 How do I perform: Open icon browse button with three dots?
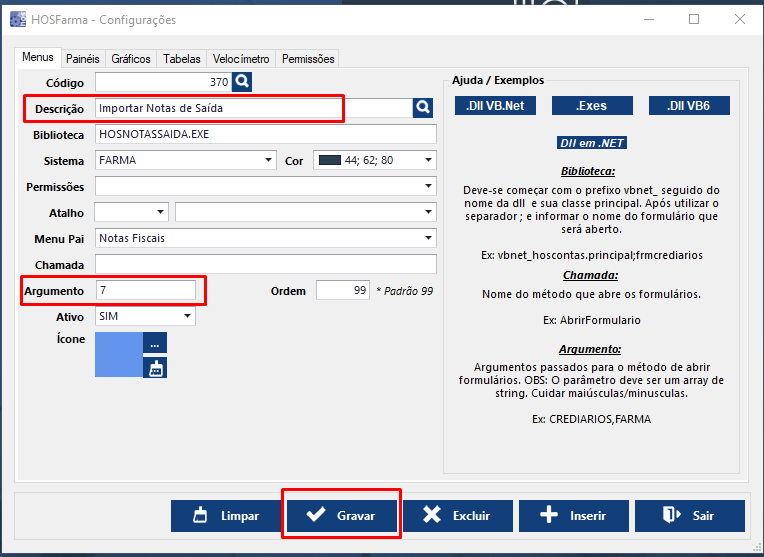tap(155, 344)
